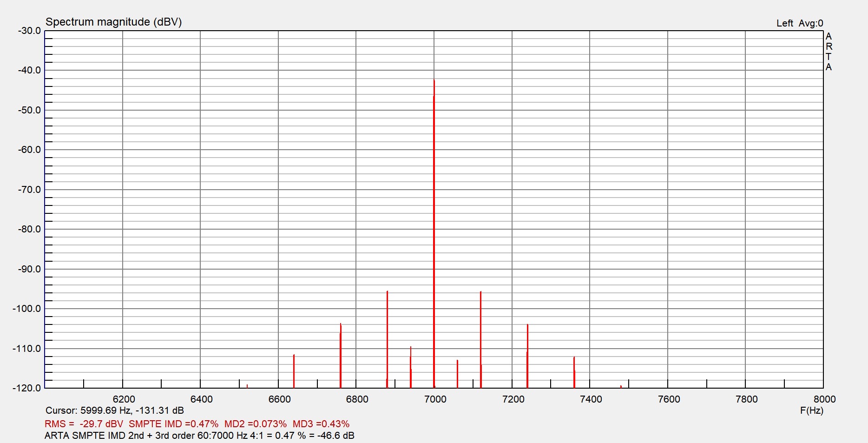Click the 'MD2 =0.073%' value
This screenshot has width=868, height=443.
[x=256, y=424]
